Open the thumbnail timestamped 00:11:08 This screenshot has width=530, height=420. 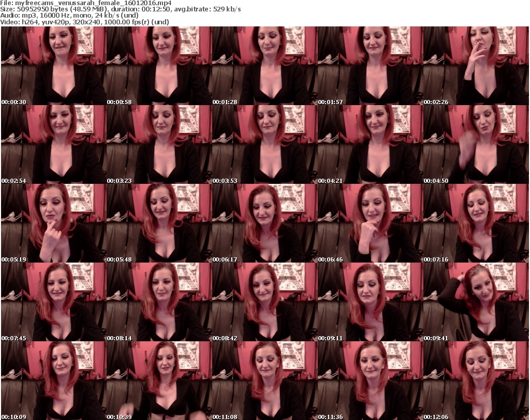264,381
